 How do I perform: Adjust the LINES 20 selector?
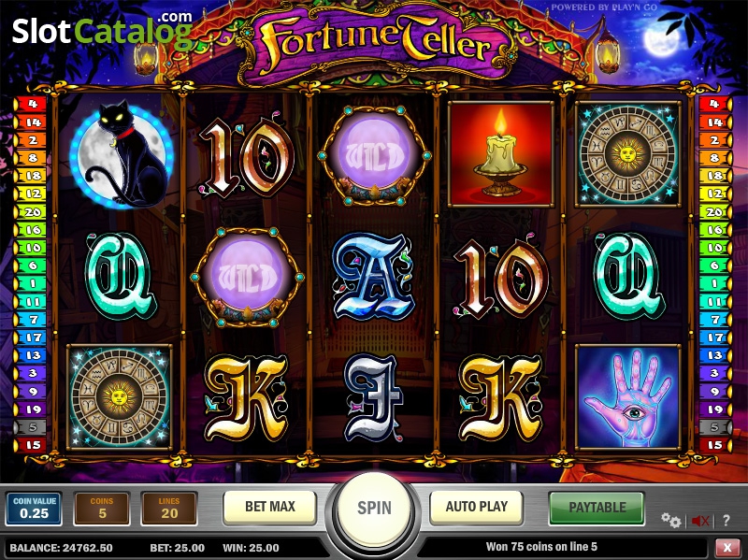tap(169, 509)
